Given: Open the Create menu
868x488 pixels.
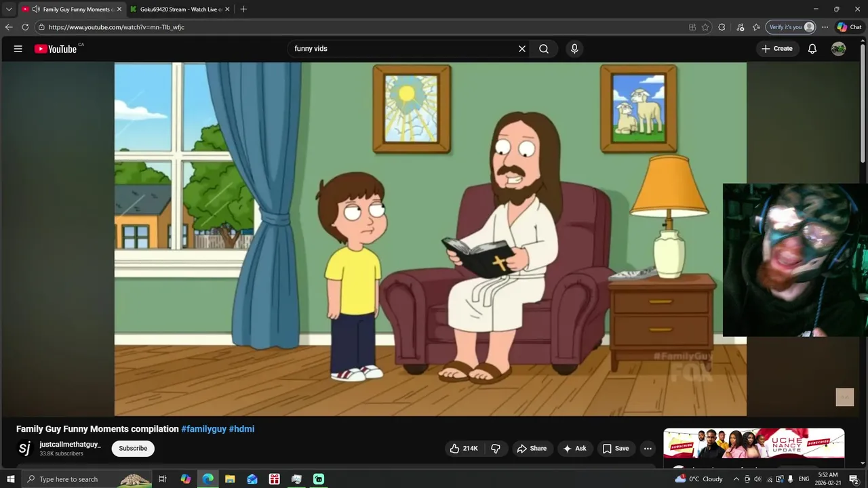Looking at the screenshot, I should (777, 49).
